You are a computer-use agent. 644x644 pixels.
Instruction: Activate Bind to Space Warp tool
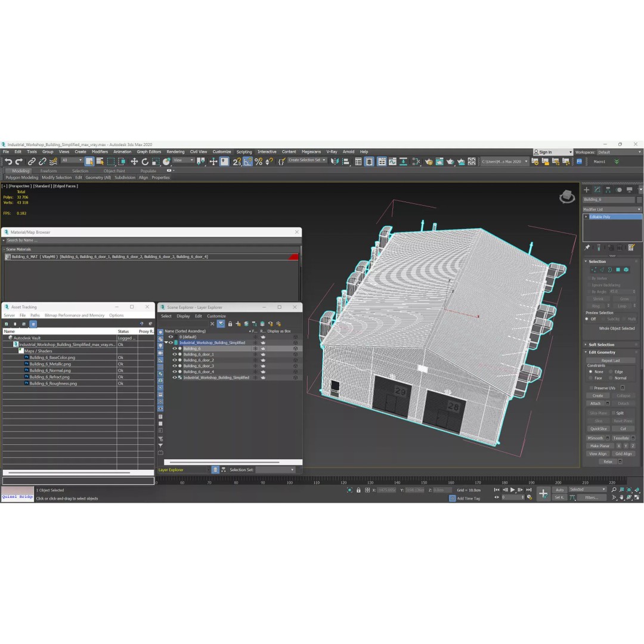(54, 162)
